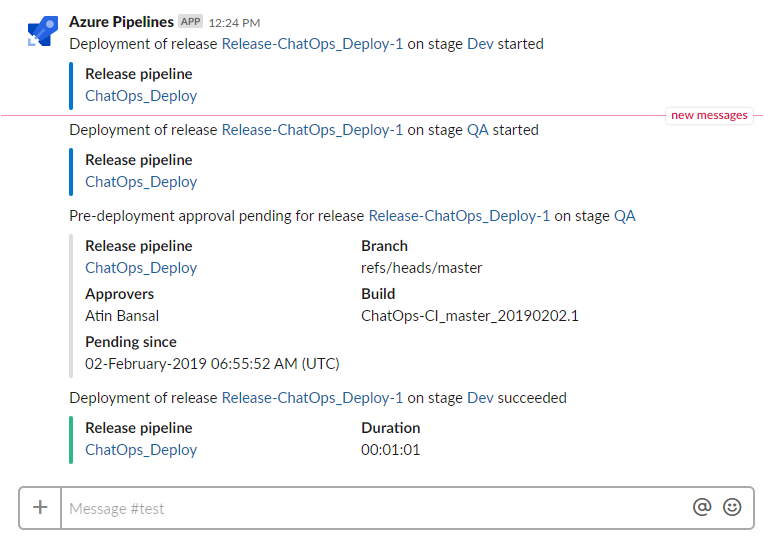Click the Message #test input field
764x540 pixels.
pos(375,508)
